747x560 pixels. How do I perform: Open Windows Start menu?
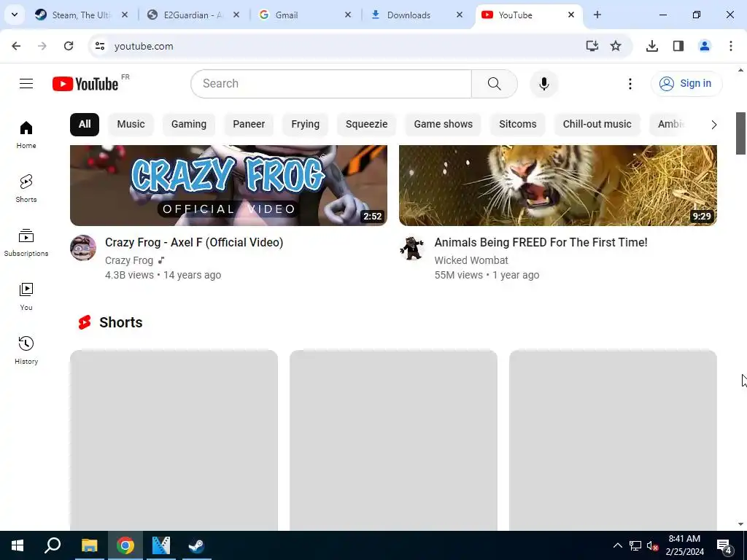[18, 545]
